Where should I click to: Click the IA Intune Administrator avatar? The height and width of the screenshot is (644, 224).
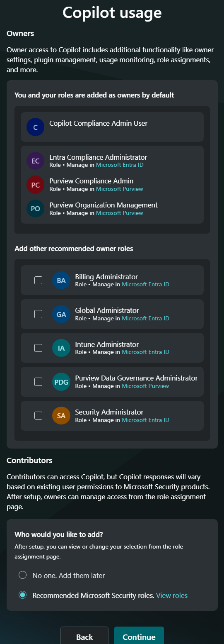click(x=61, y=348)
